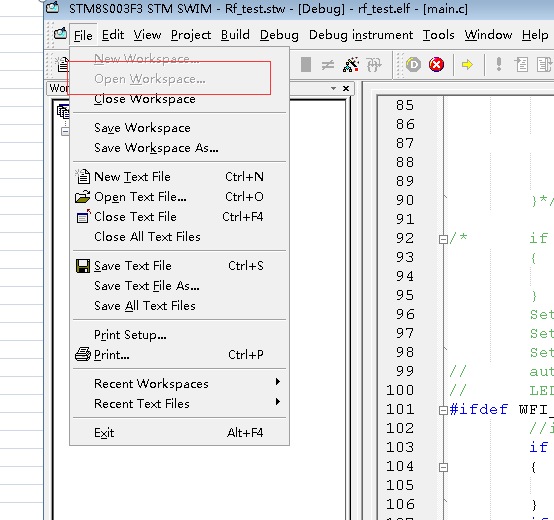Choose New Text File

point(179,177)
